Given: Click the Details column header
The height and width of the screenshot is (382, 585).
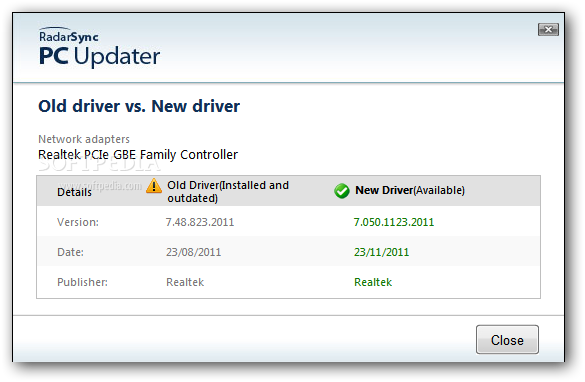Looking at the screenshot, I should click(x=74, y=192).
